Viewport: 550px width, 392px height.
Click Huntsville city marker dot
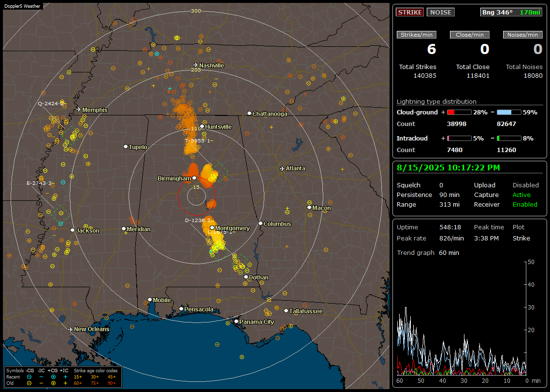[202, 127]
